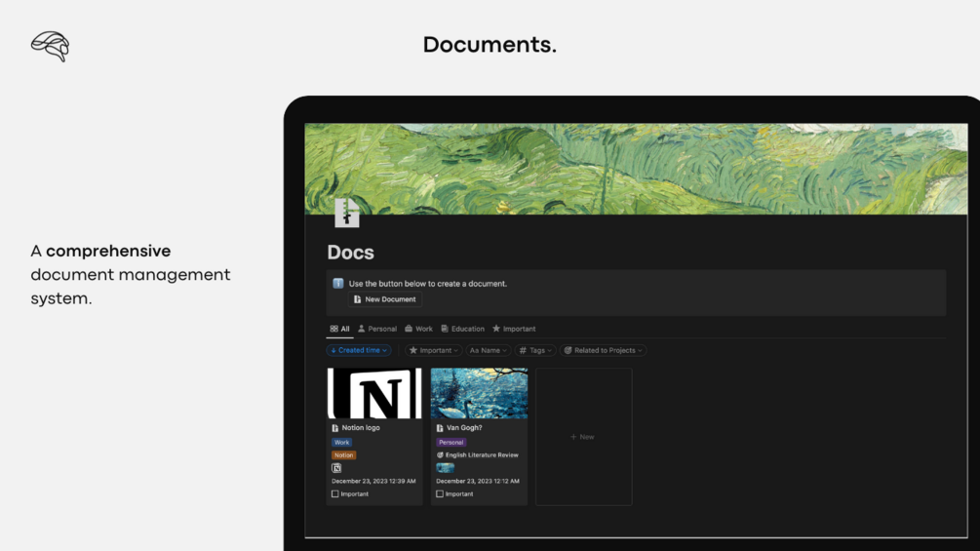980x551 pixels.
Task: Switch to the Education tab
Action: coord(462,329)
